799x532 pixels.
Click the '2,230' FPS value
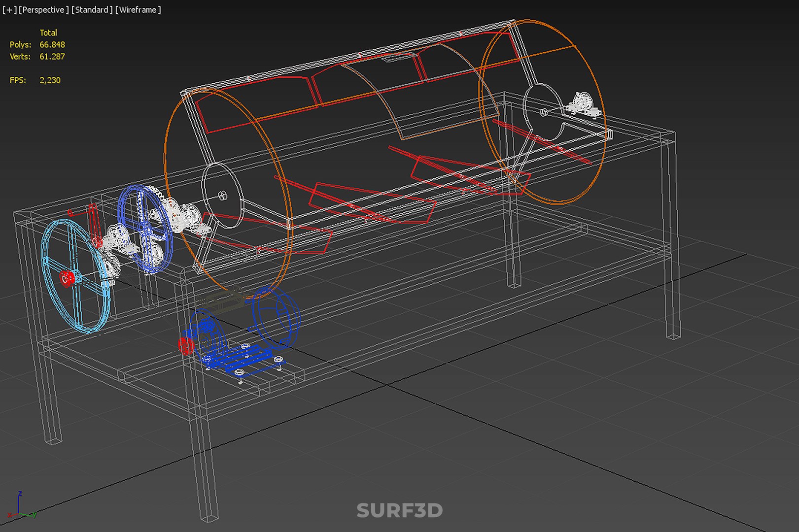(x=50, y=80)
